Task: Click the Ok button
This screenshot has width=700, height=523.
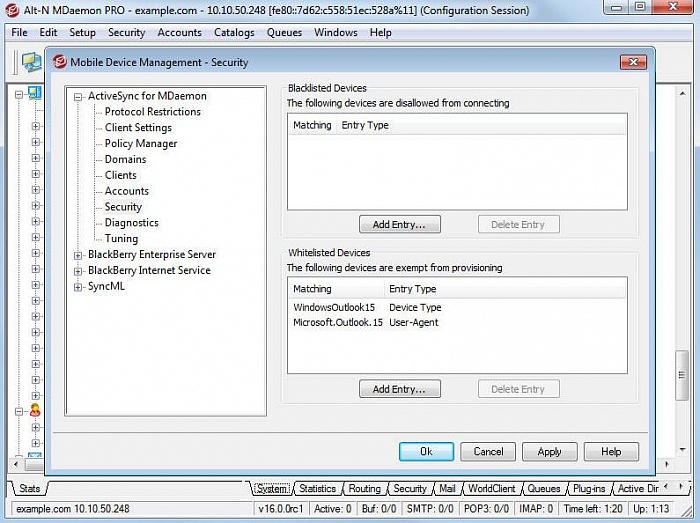Action: tap(426, 452)
